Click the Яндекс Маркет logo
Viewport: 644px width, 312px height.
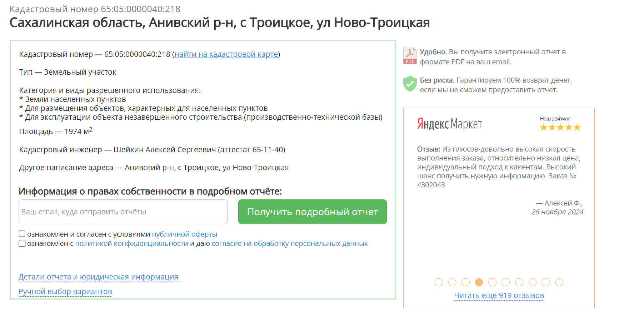point(450,124)
